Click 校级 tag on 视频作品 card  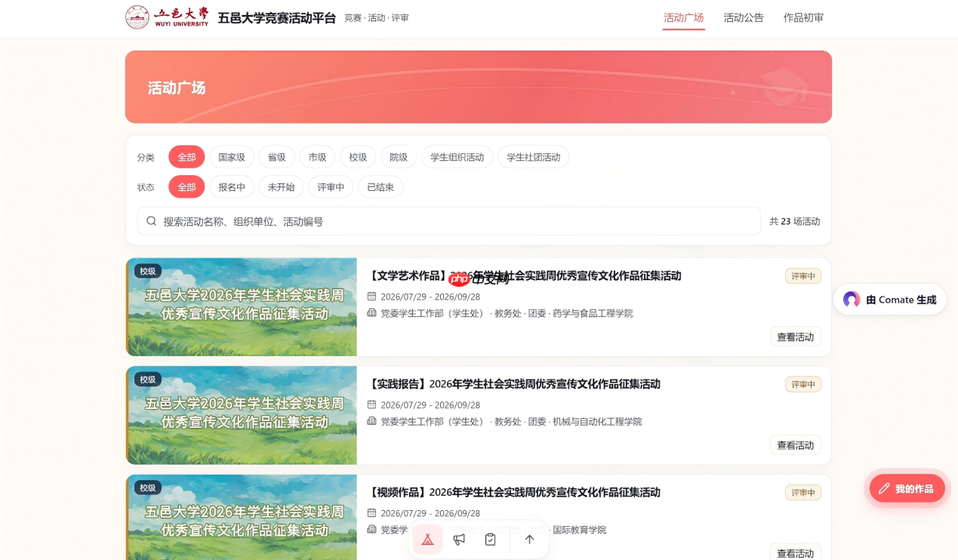tap(147, 488)
